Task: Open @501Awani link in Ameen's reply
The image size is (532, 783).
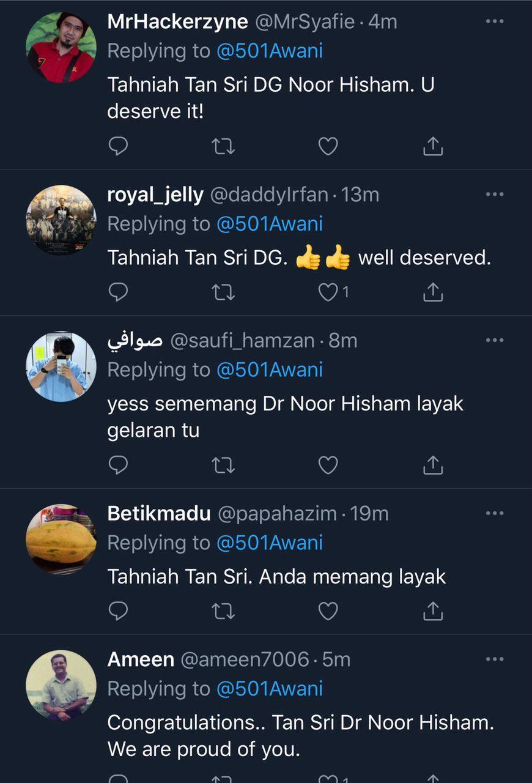Action: click(269, 689)
